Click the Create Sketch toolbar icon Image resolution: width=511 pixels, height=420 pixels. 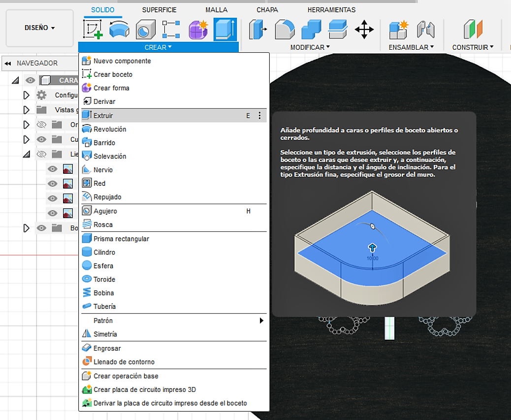tap(93, 30)
